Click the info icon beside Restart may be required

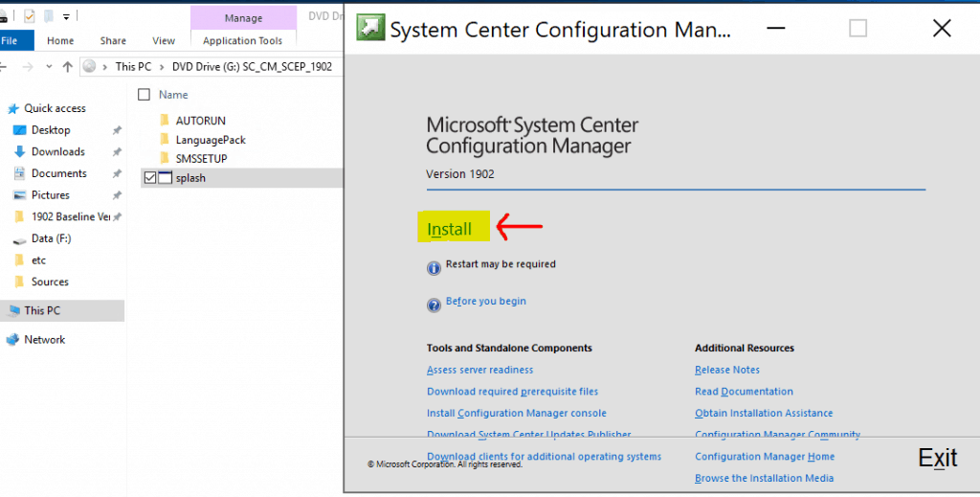coord(434,268)
